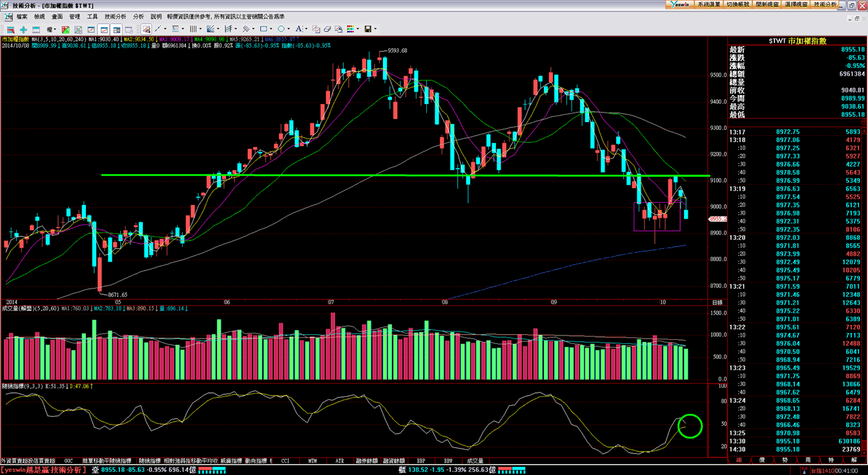Expand the text tool dropdown arrow
Viewport: 868px width, 475px height.
[306, 29]
